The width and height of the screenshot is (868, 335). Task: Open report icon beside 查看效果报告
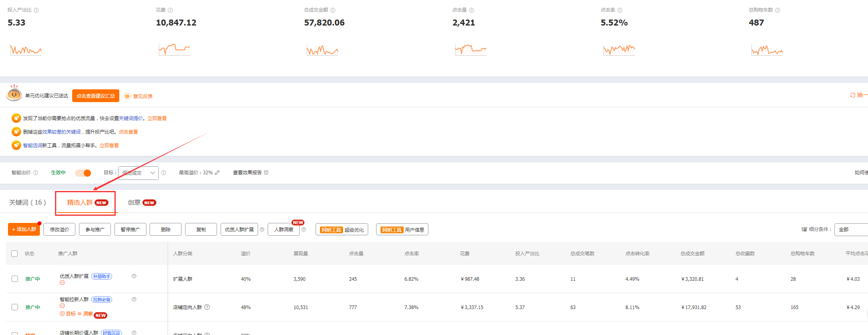coord(266,173)
